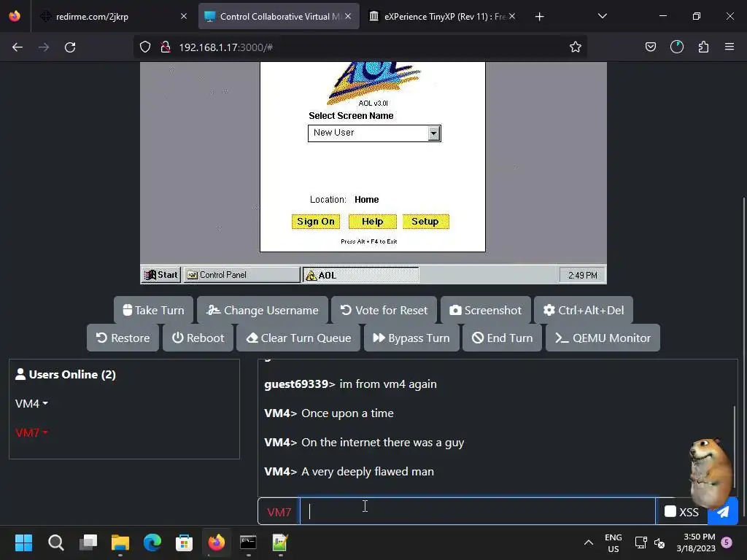
Task: Open a new browser tab
Action: (x=539, y=17)
